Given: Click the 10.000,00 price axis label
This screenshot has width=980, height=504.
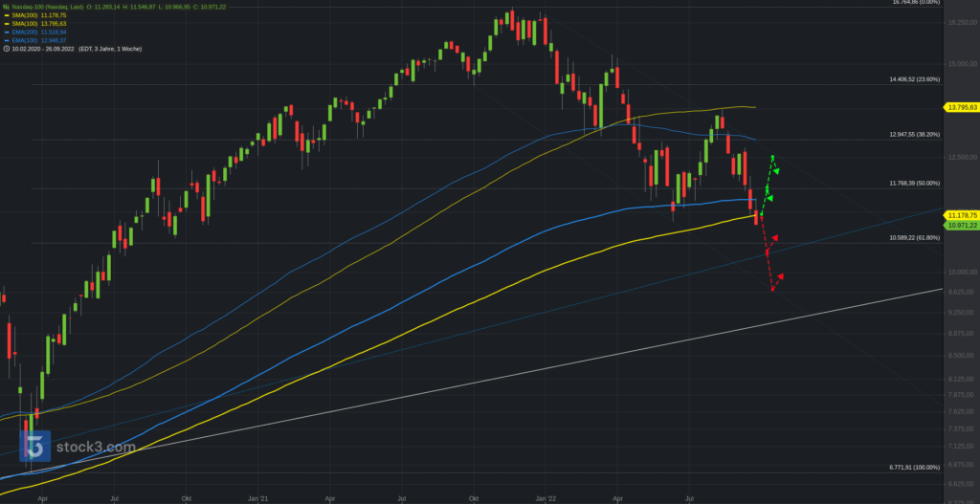Looking at the screenshot, I should [x=963, y=273].
